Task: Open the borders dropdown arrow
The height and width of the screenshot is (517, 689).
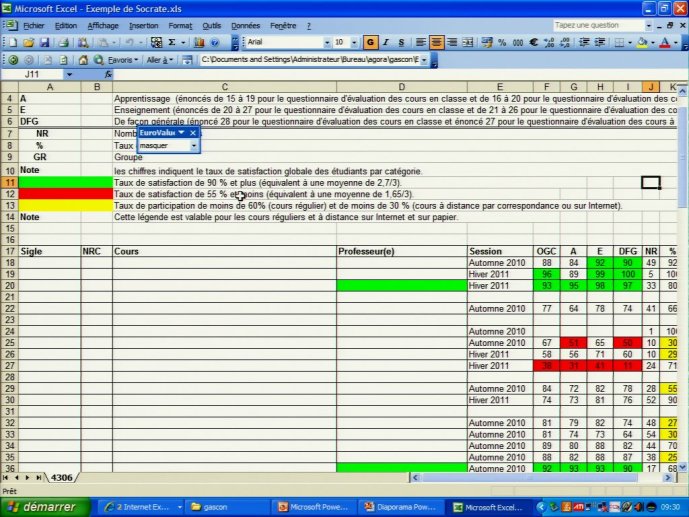Action: click(x=630, y=43)
